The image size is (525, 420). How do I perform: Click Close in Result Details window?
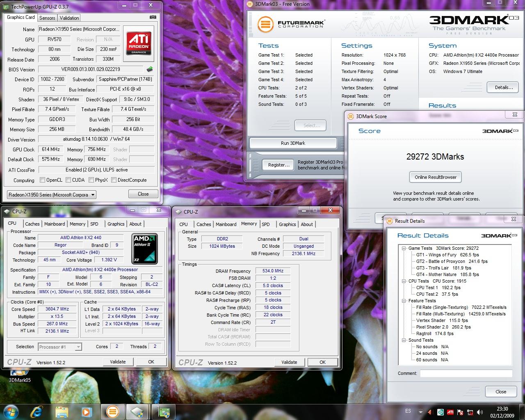501,392
